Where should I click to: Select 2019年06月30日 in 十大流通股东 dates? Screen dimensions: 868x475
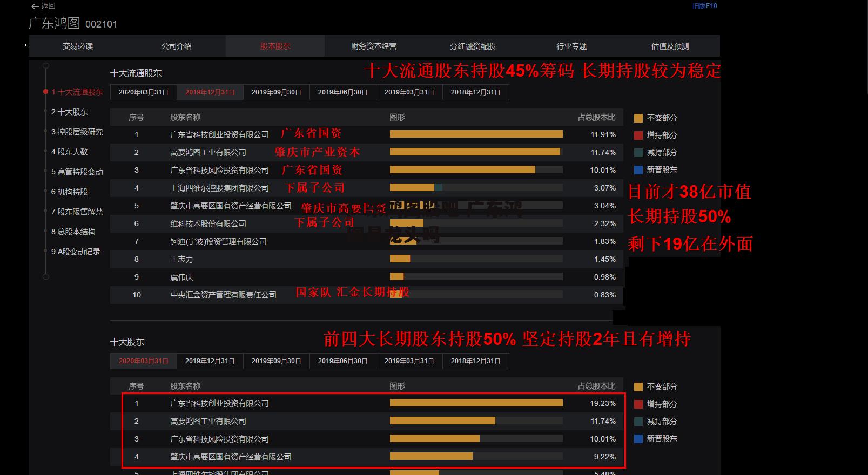343,92
